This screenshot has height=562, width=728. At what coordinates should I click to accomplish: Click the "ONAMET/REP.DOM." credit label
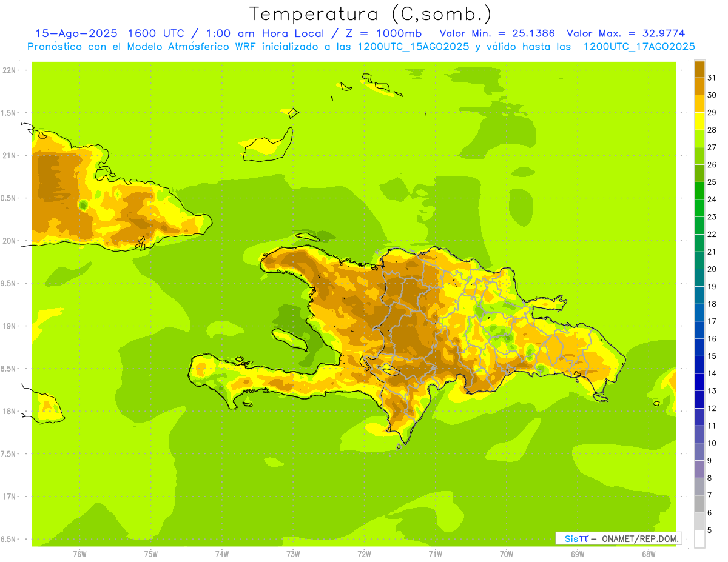(640, 538)
